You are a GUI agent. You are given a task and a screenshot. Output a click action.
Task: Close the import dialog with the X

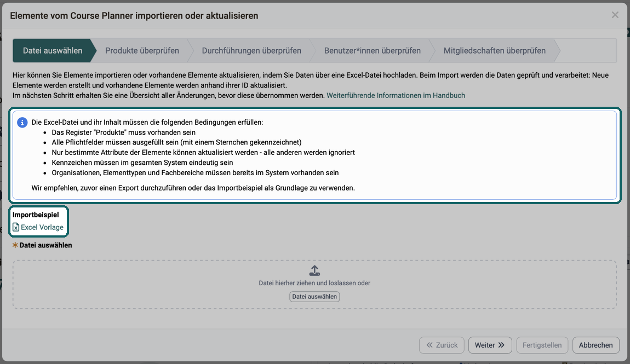click(615, 15)
